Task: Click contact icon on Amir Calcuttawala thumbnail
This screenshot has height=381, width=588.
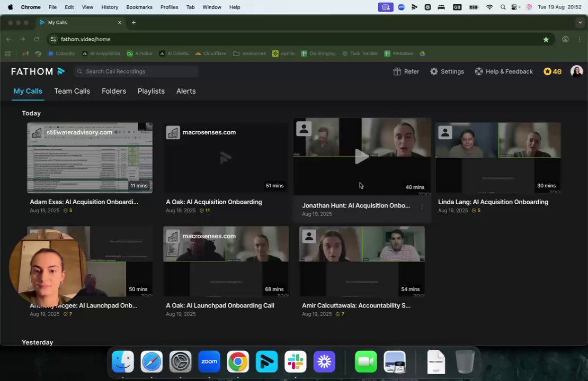Action: (x=309, y=236)
